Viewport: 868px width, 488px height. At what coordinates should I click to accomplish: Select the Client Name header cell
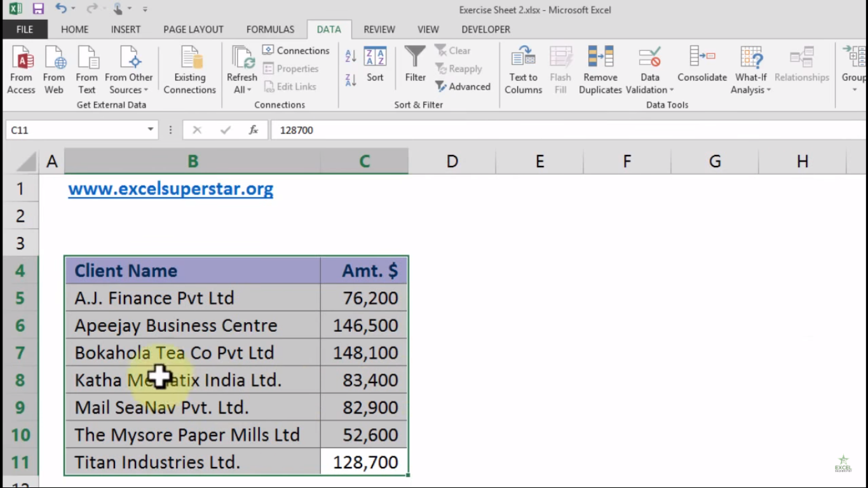(x=193, y=270)
